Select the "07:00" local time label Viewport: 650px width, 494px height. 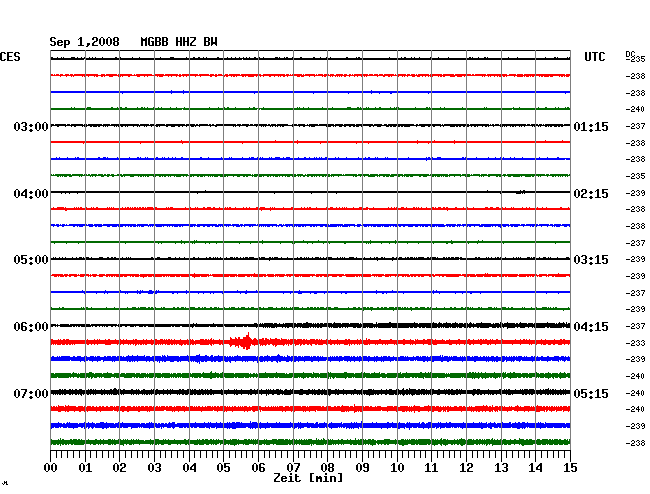31,393
